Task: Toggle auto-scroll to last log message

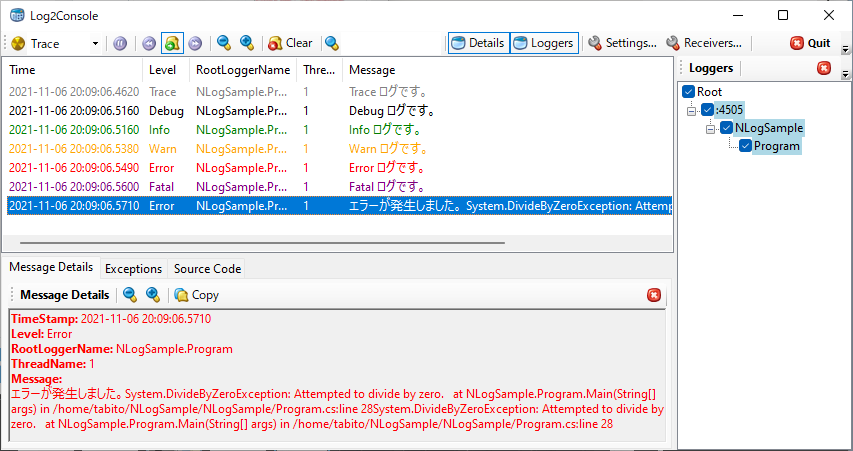Action: [172, 44]
